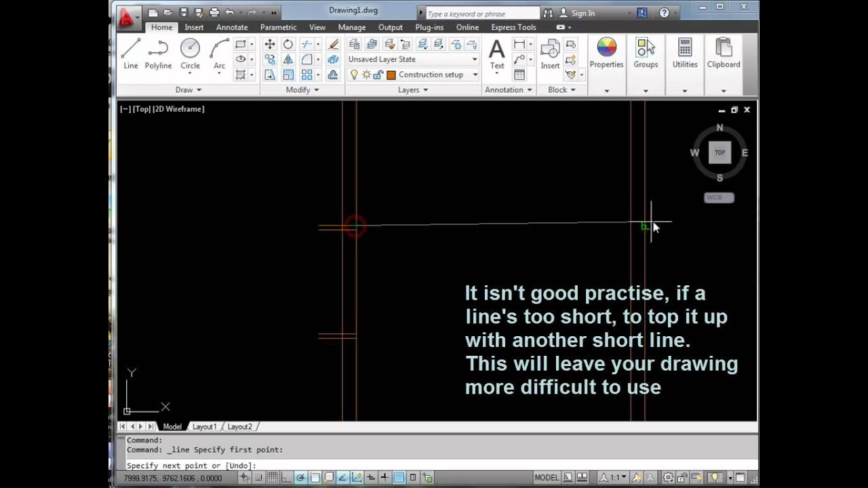The height and width of the screenshot is (488, 868).
Task: Click the Save icon in quick access toolbar
Action: pyautogui.click(x=183, y=12)
